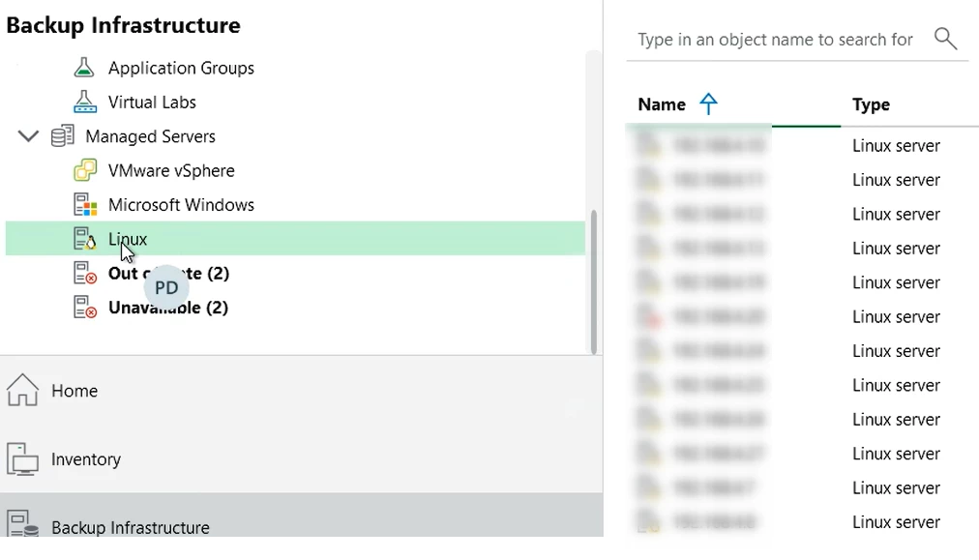Click the magnifier search icon
This screenshot has height=560, width=979.
click(945, 39)
